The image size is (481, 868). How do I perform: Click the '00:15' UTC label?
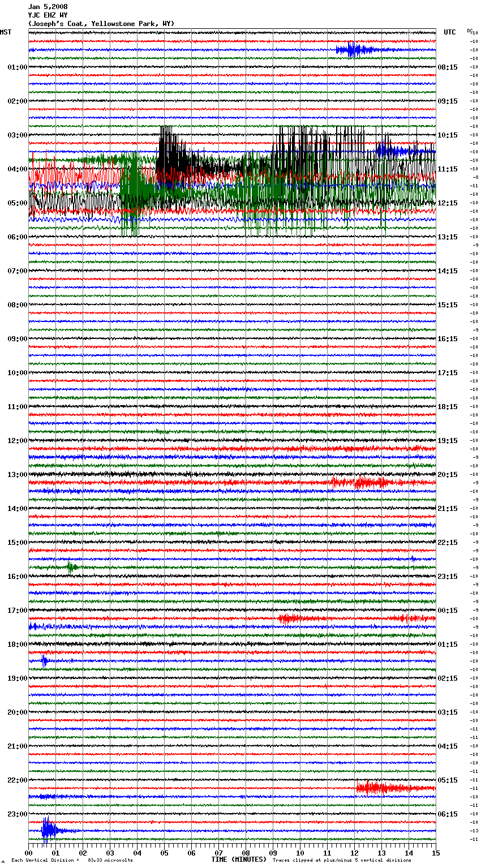point(448,611)
